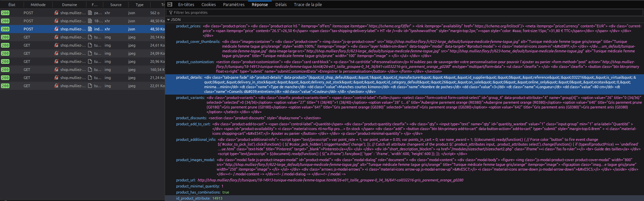Collapse the JSON tree node
Image resolution: width=644 pixels, height=201 pixels.
[x=168, y=20]
